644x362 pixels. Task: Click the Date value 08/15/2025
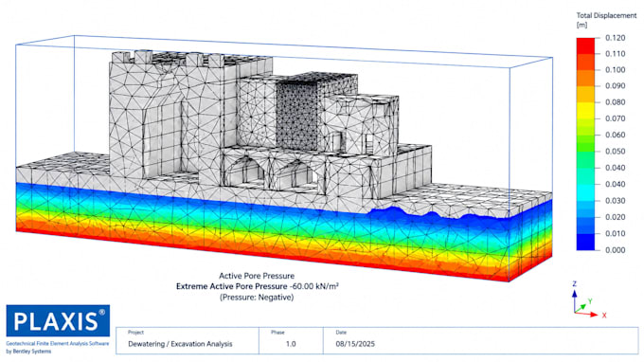click(355, 344)
